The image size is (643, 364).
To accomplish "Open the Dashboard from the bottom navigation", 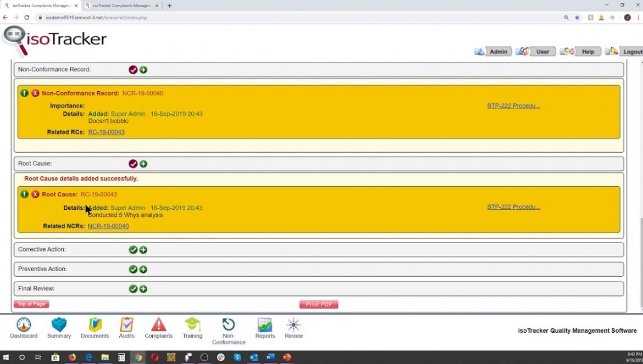I will click(23, 326).
